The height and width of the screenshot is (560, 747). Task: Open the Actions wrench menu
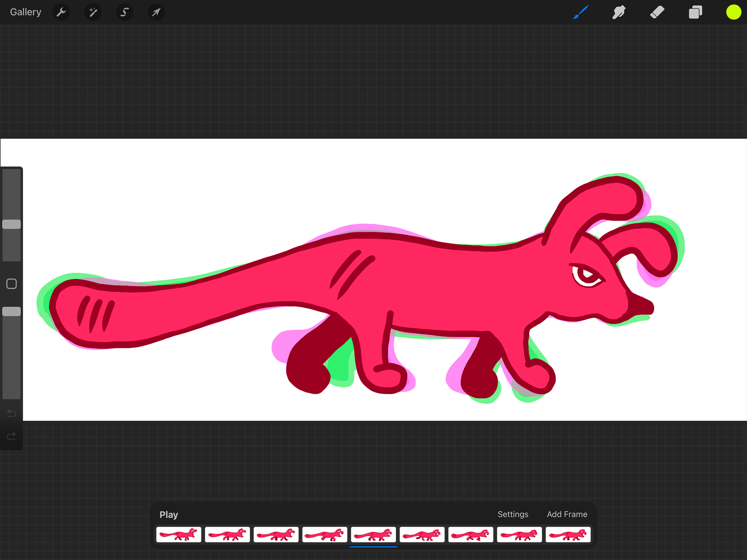coord(61,12)
